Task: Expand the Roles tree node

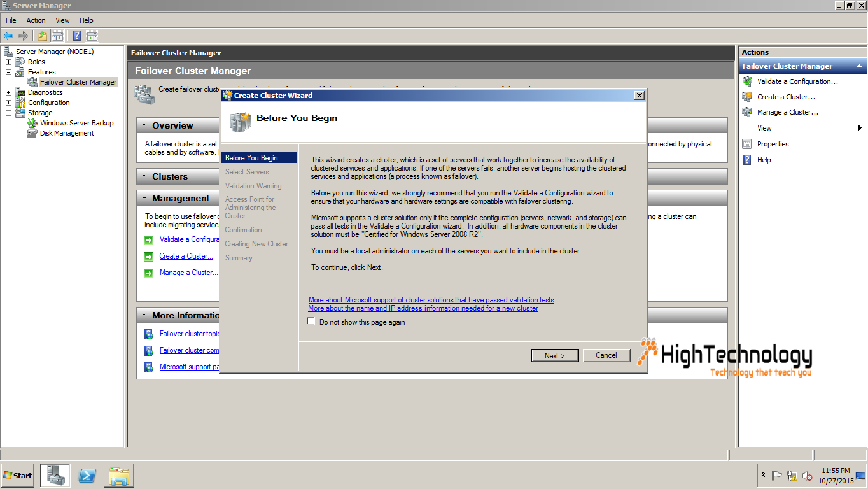Action: [x=8, y=62]
